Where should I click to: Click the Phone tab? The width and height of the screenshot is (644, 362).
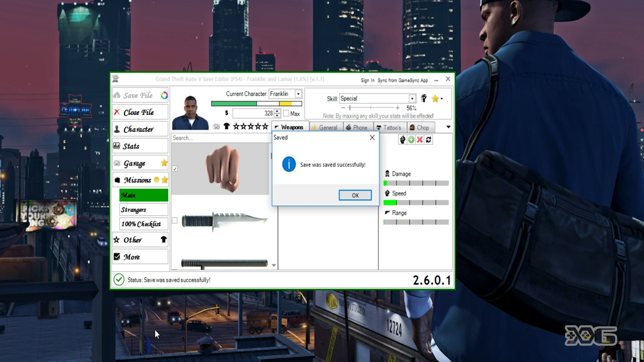(x=360, y=127)
